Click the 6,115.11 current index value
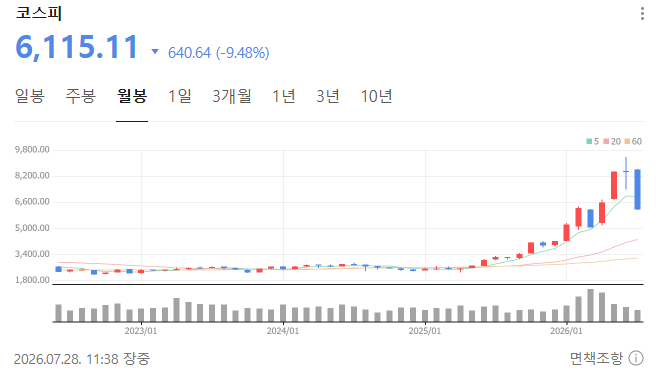The width and height of the screenshot is (658, 370). pyautogui.click(x=77, y=47)
